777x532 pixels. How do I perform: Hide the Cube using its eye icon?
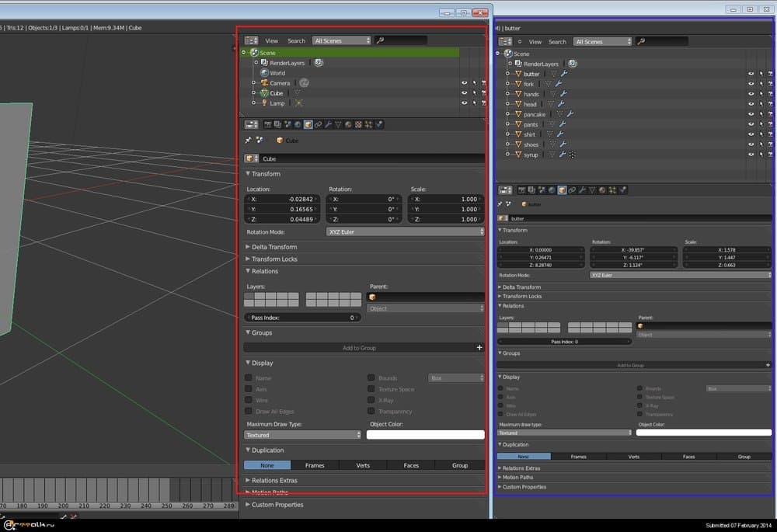pos(465,93)
